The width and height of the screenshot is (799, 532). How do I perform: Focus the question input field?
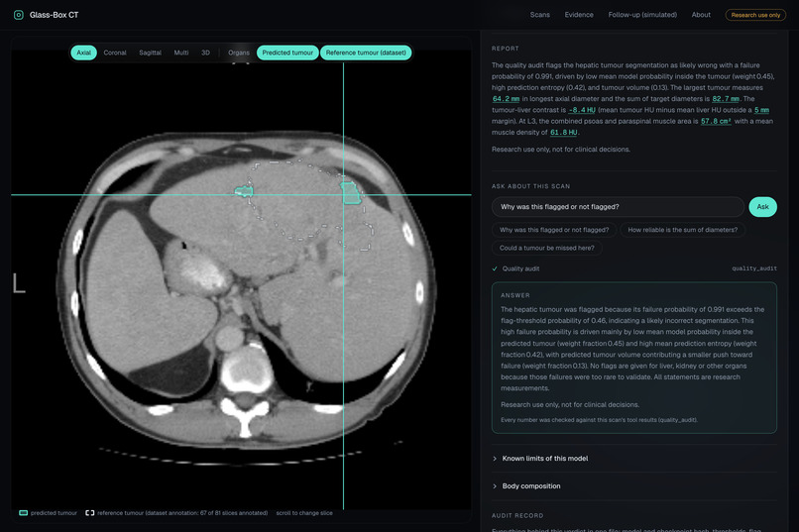(618, 207)
